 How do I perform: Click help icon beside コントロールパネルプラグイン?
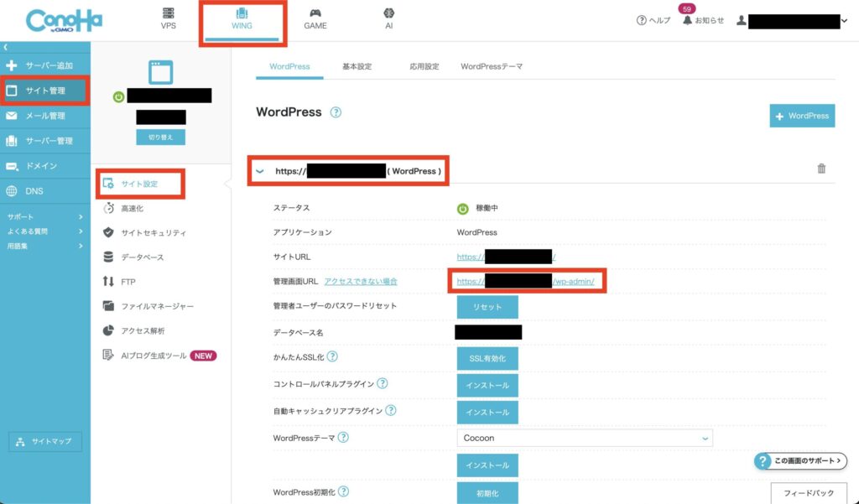tap(383, 383)
